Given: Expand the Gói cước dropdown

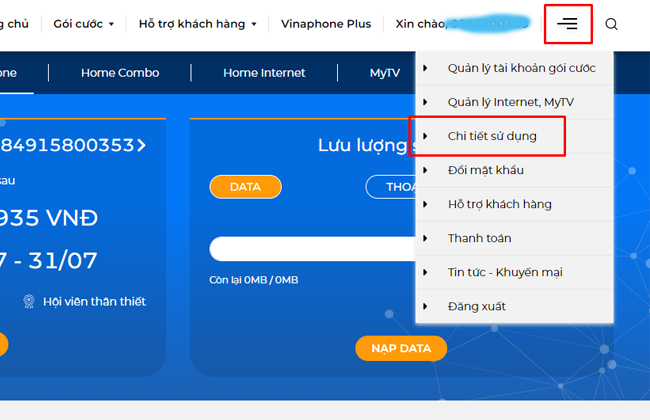Looking at the screenshot, I should pos(83,24).
